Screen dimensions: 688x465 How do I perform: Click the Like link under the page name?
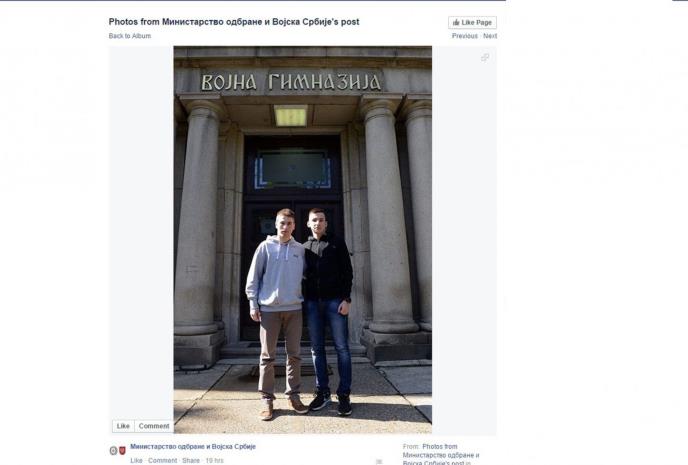click(x=136, y=461)
